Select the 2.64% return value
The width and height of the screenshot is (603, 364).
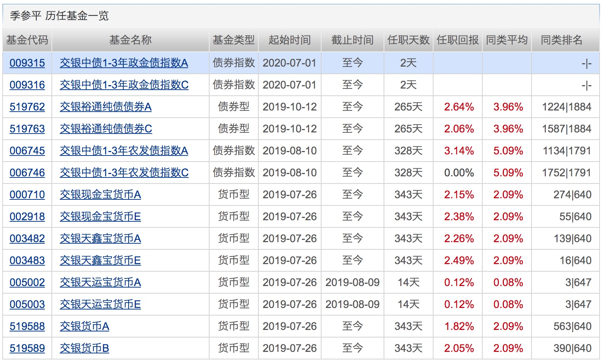[x=459, y=107]
